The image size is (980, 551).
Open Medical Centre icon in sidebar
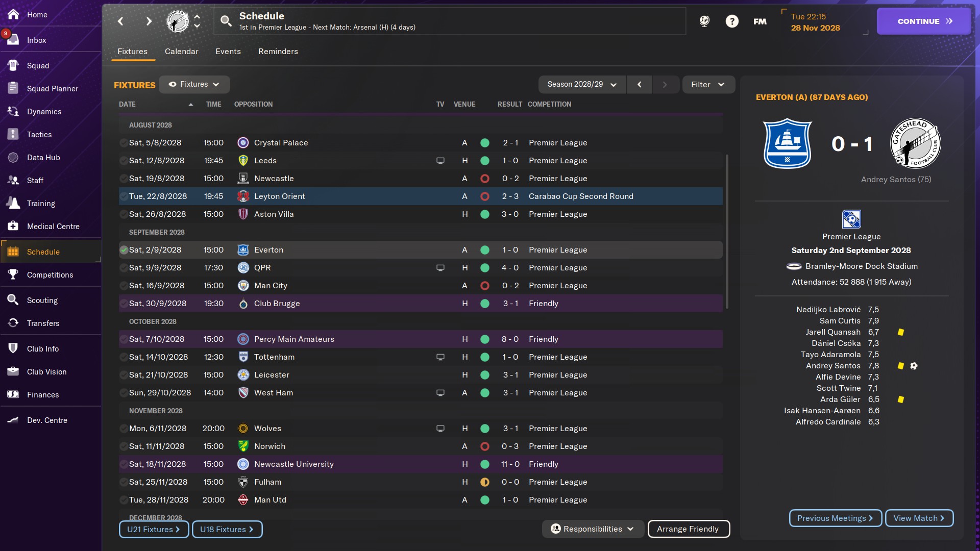(13, 226)
